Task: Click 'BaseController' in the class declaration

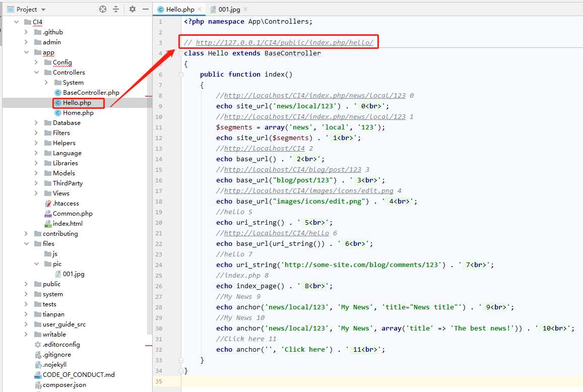Action: pyautogui.click(x=293, y=53)
